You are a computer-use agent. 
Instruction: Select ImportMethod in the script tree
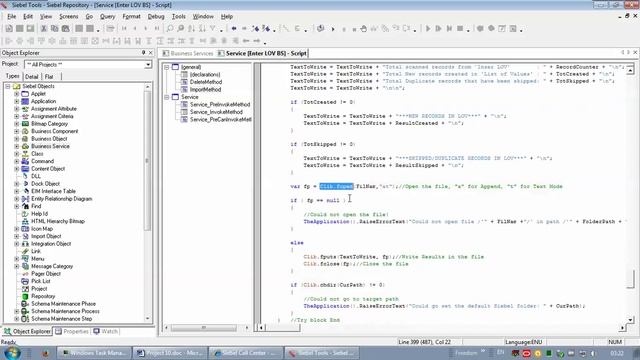tap(205, 89)
